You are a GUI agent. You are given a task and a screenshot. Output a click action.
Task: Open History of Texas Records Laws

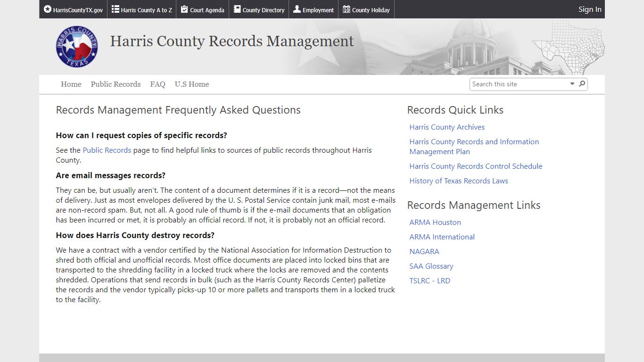click(459, 181)
